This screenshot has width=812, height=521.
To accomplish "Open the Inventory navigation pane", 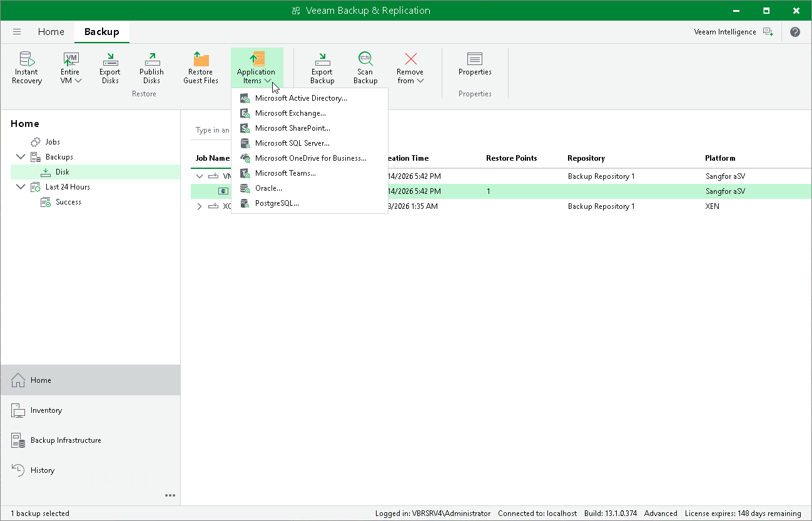I will pyautogui.click(x=90, y=410).
